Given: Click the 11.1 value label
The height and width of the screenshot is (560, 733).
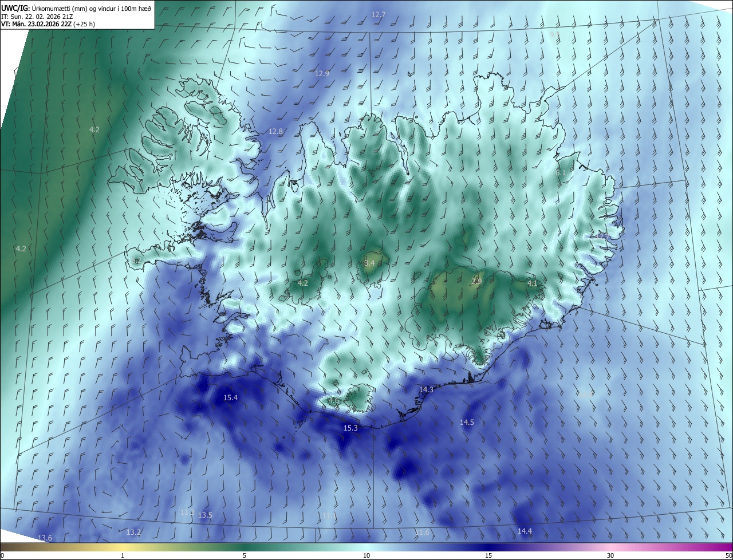Looking at the screenshot, I should click(x=329, y=516).
